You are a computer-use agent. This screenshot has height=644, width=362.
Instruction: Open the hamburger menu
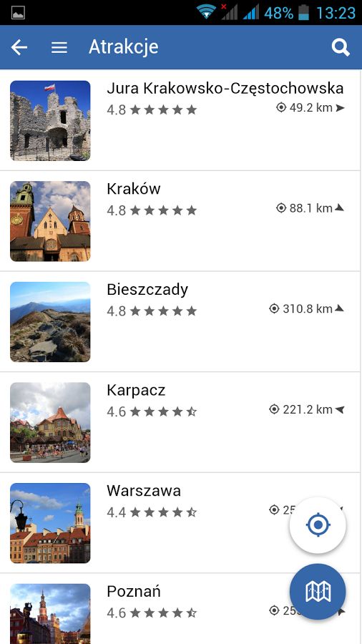pos(59,48)
